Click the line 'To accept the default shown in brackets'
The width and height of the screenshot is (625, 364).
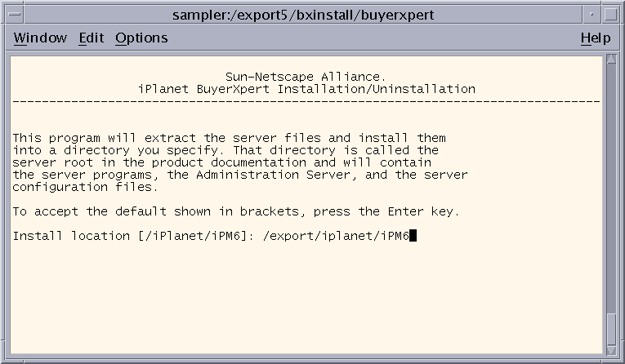click(x=236, y=211)
